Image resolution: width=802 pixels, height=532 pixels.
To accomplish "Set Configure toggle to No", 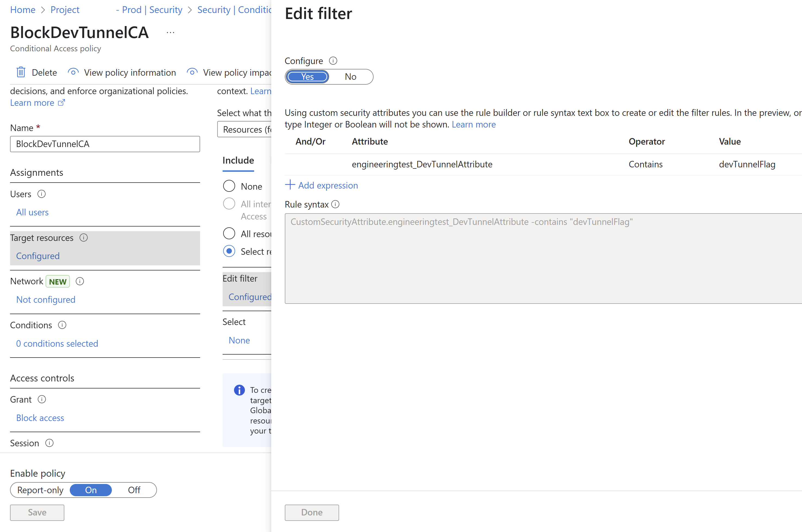I will coord(351,77).
